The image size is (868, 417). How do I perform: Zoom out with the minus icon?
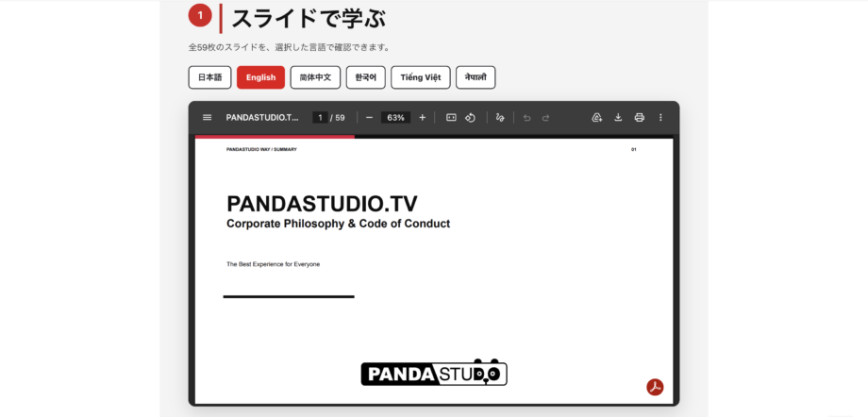click(369, 117)
